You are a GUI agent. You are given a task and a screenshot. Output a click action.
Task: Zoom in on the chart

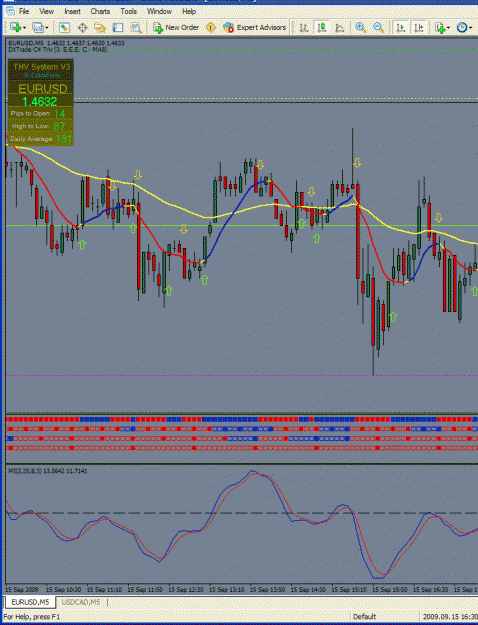(360, 28)
